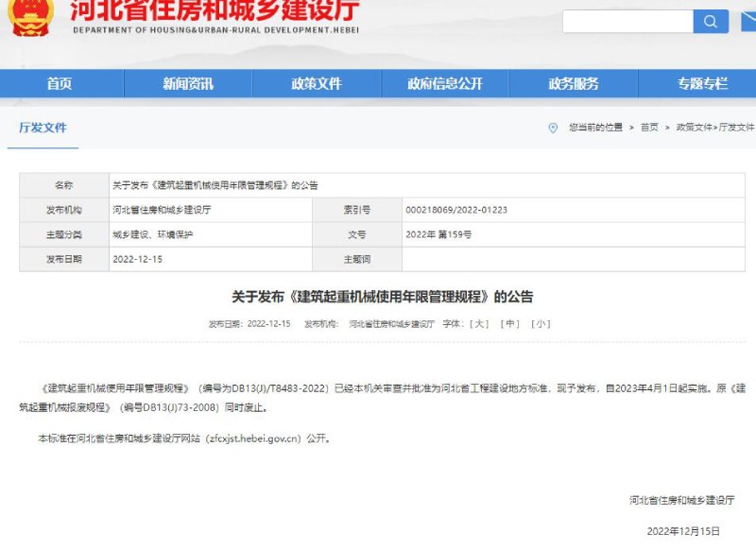Set font size to large [大]
Image resolution: width=756 pixels, height=550 pixels.
click(x=480, y=324)
